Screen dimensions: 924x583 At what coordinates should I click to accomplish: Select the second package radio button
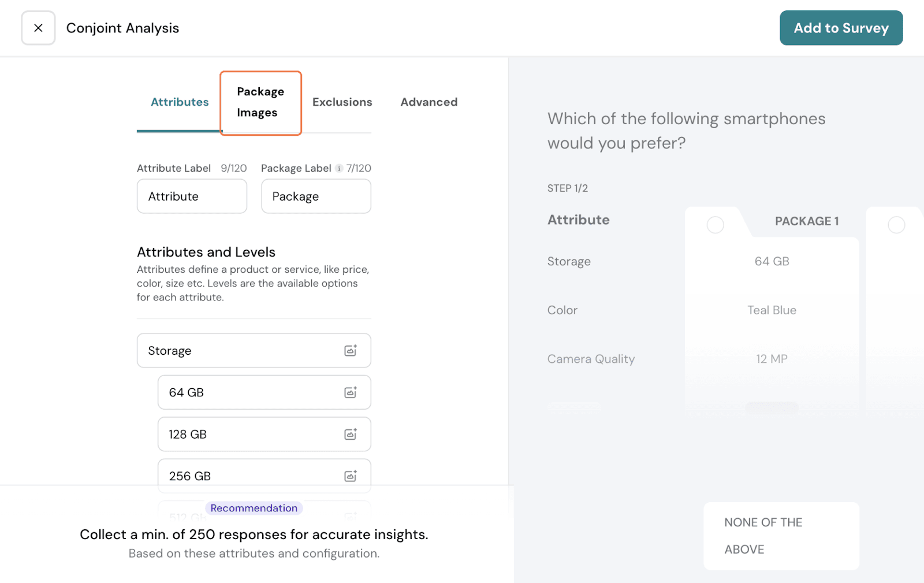pos(896,225)
